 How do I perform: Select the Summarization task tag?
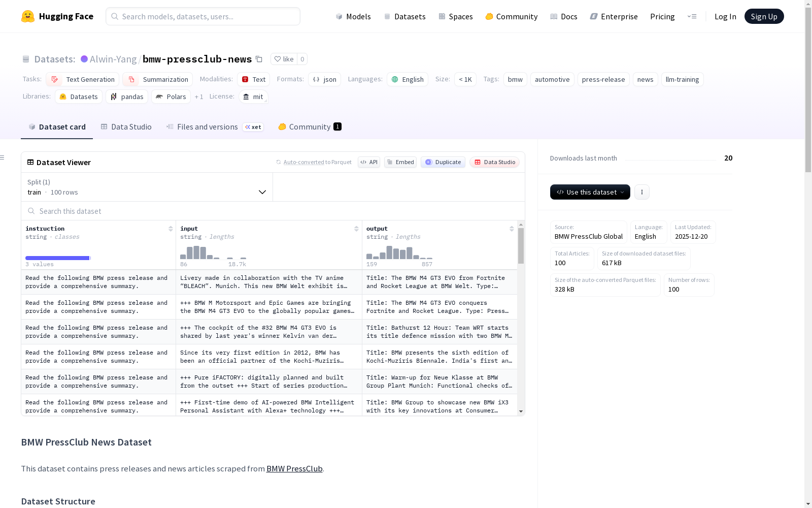click(158, 79)
